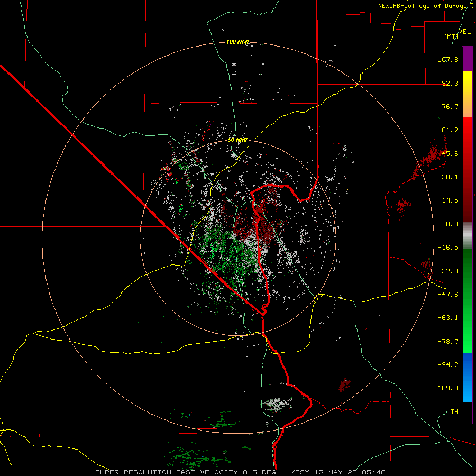The image size is (476, 476).
Task: Click the 76.7 legend value
Action: [x=450, y=106]
